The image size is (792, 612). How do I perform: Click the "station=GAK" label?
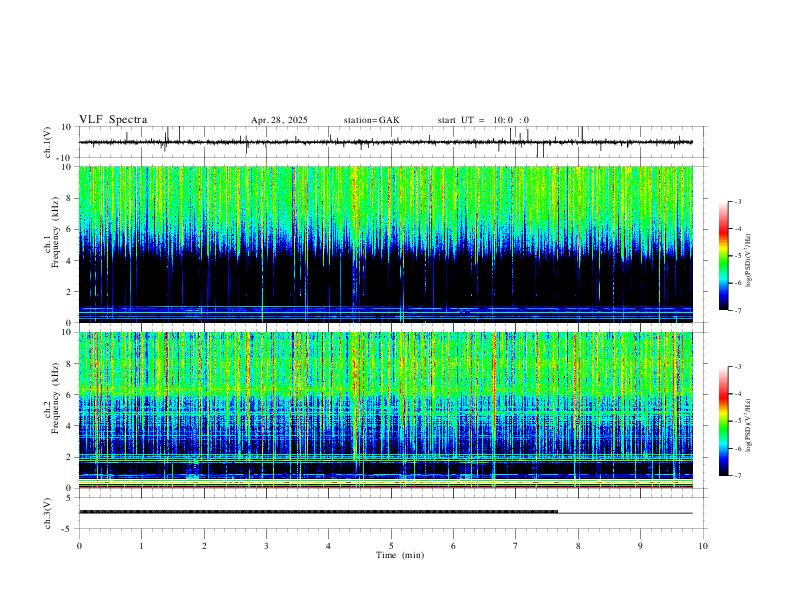372,120
